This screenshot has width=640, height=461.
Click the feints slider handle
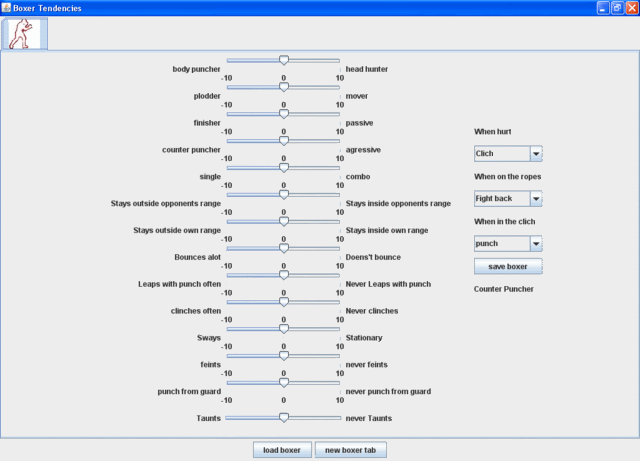pyautogui.click(x=283, y=356)
